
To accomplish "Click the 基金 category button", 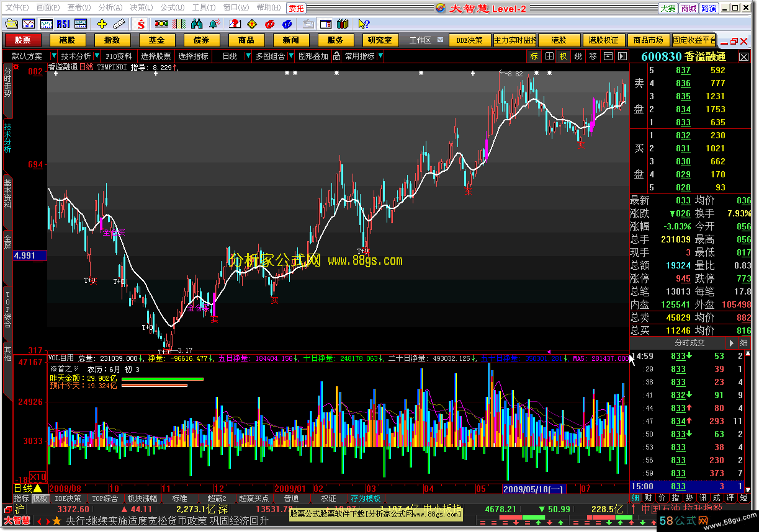I will [156, 40].
